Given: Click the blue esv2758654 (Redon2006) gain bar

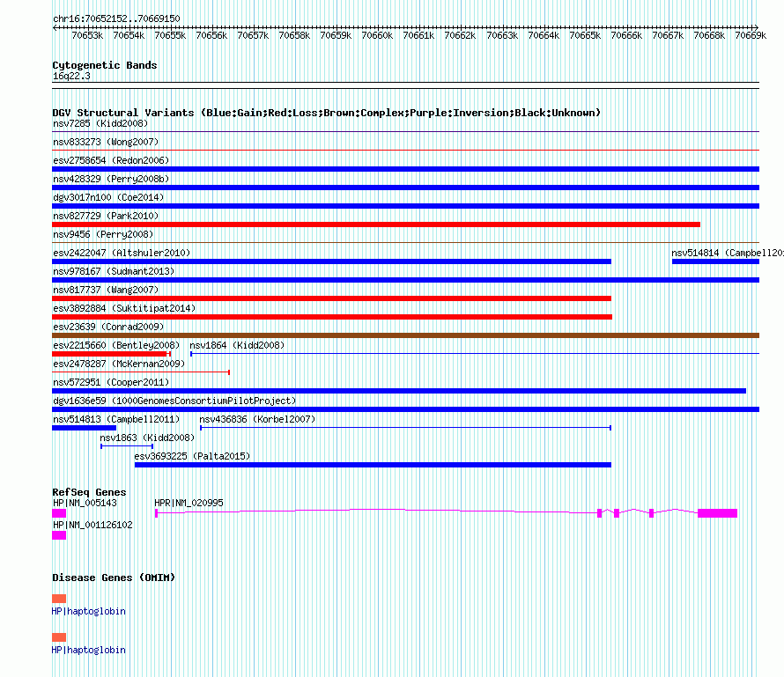Looking at the screenshot, I should [405, 169].
